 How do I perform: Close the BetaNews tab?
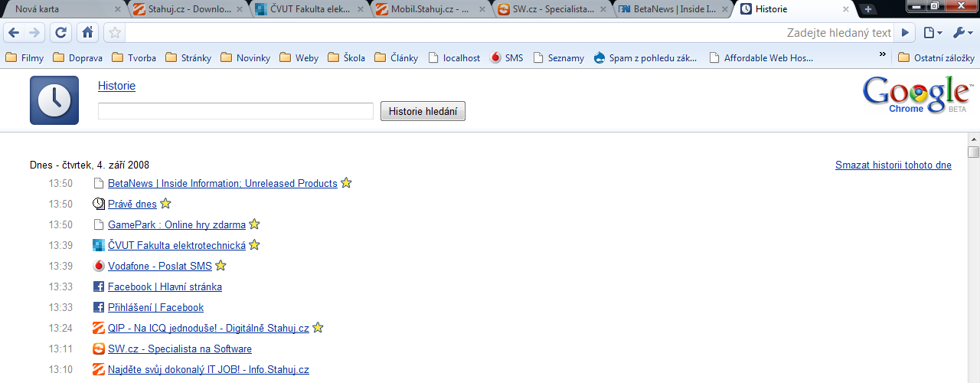click(x=726, y=9)
